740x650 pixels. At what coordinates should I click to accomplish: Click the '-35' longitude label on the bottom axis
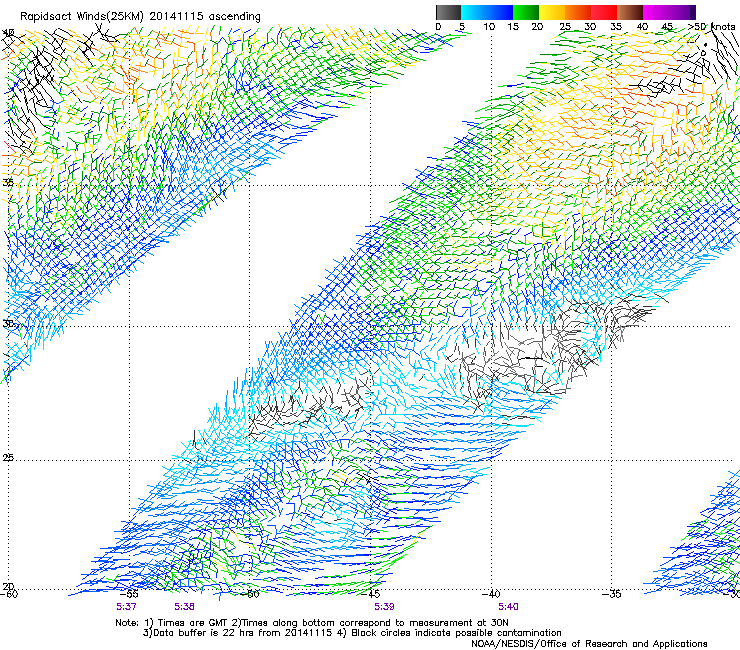(612, 594)
